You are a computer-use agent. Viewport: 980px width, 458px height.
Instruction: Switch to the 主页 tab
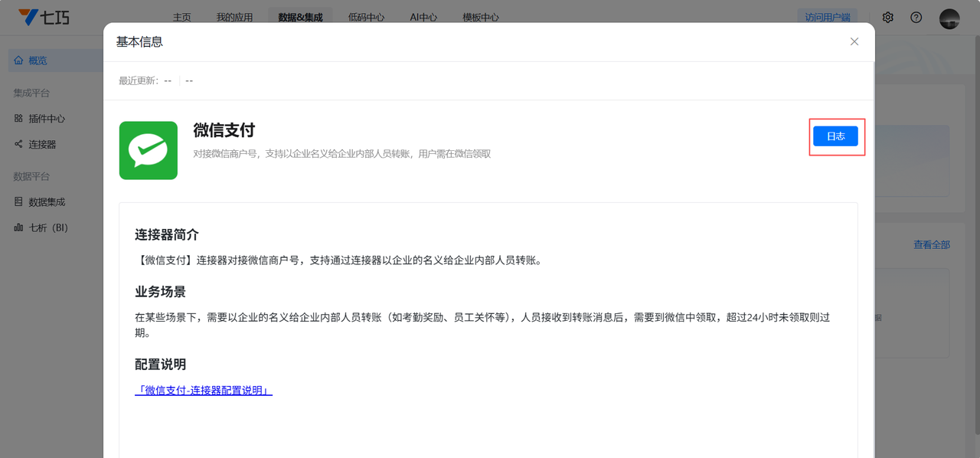pyautogui.click(x=182, y=18)
